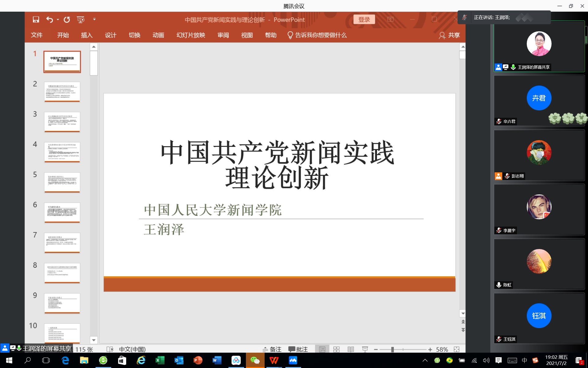Select slide 5 thumbnail
588x368 pixels.
(x=62, y=182)
